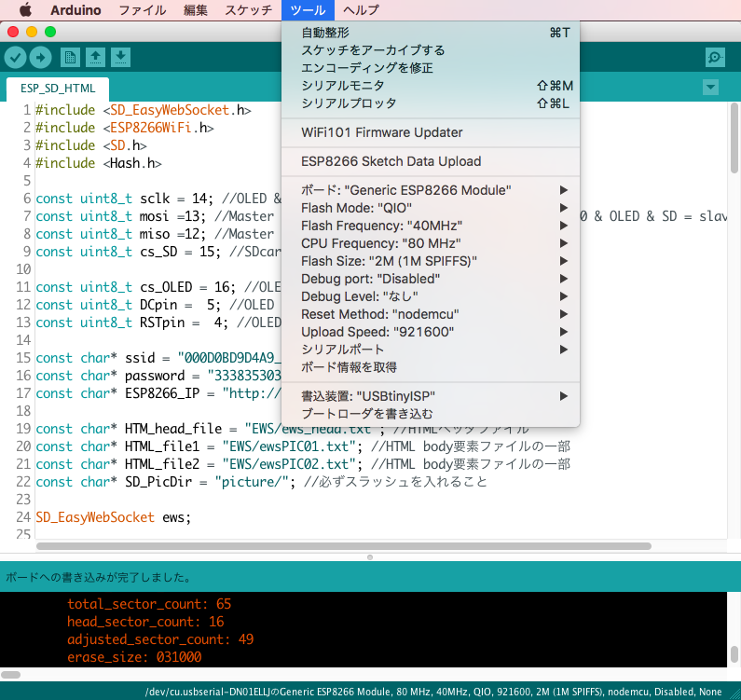The image size is (741, 700).
Task: Choose エンコーディングを修正
Action: pos(431,68)
